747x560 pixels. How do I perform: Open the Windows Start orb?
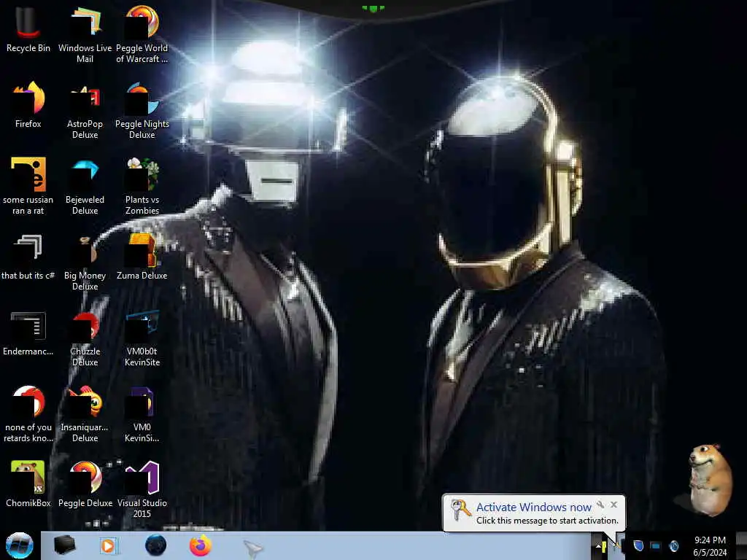(x=19, y=545)
